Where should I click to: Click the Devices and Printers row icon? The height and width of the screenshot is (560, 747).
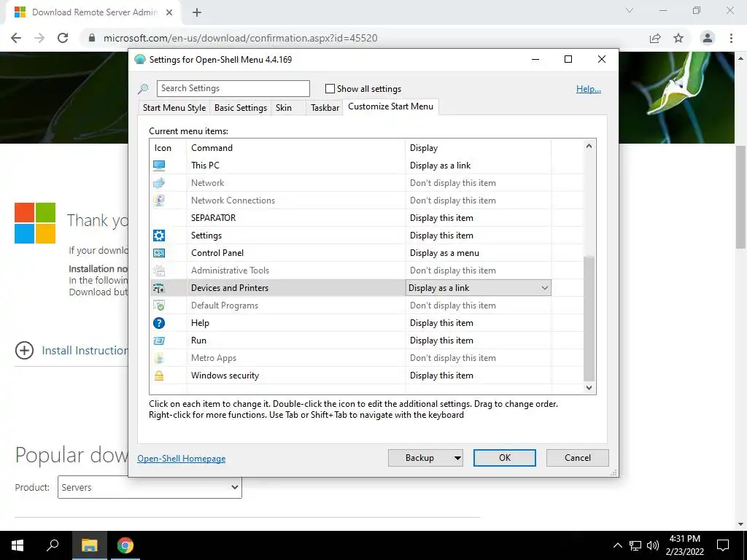point(159,288)
